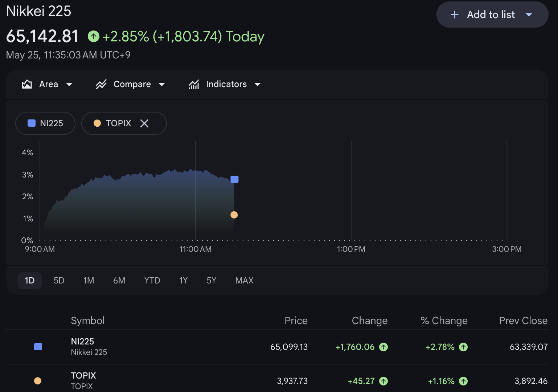Select the NI225 chip
558x392 pixels.
(x=45, y=123)
